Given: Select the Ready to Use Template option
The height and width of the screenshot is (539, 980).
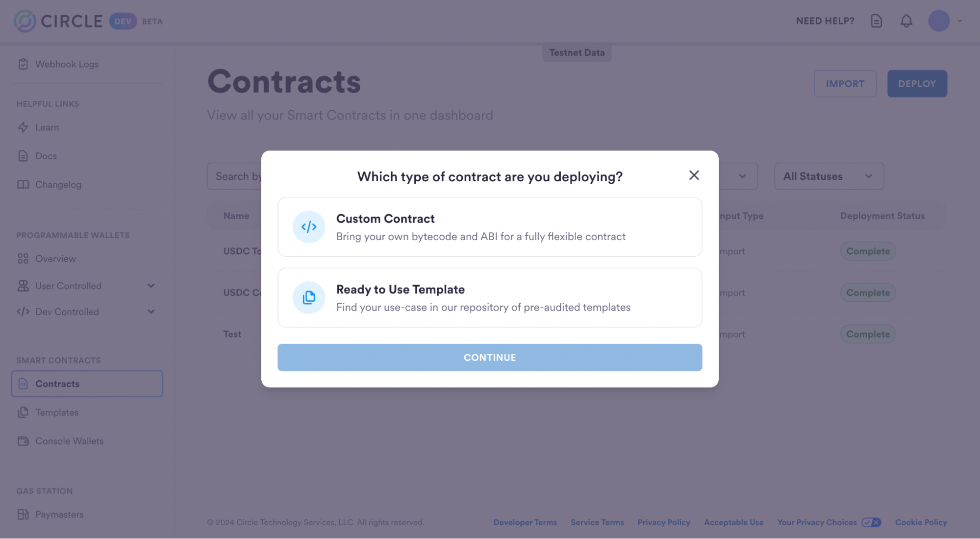Looking at the screenshot, I should pyautogui.click(x=489, y=297).
